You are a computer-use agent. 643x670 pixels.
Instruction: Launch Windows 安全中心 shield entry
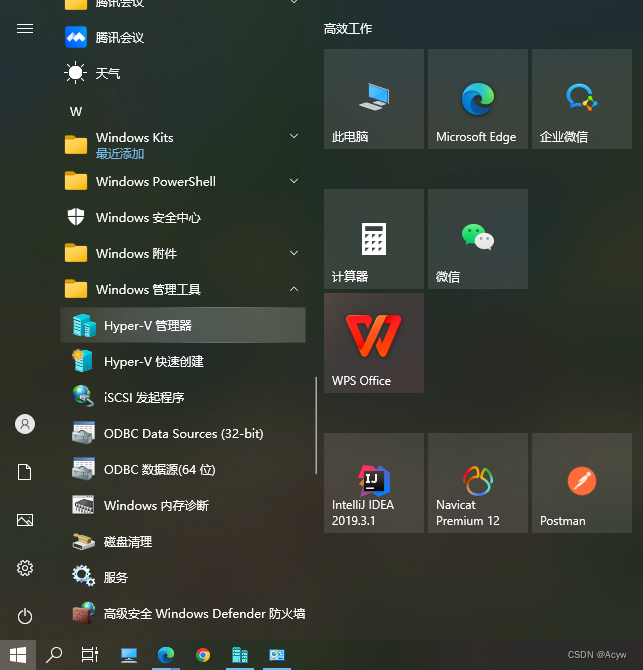pos(183,217)
